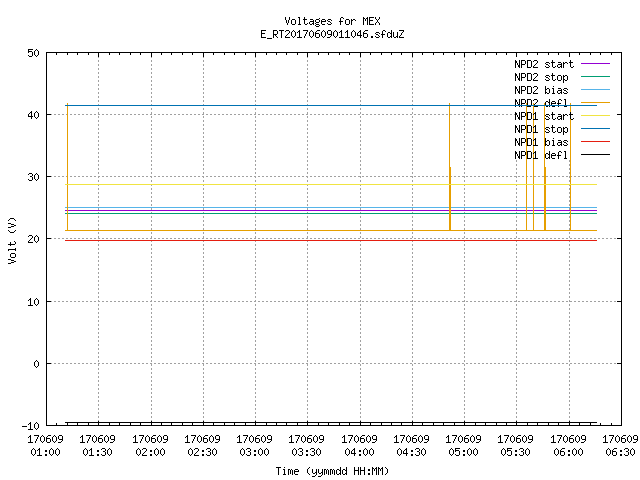640x480 pixels.
Task: Click the x-axis label 'Time (yymmdd HH:MM)'
Action: pyautogui.click(x=332, y=471)
